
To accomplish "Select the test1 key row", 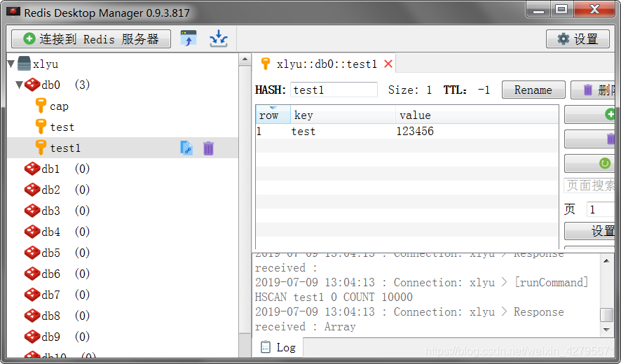I will coord(123,148).
